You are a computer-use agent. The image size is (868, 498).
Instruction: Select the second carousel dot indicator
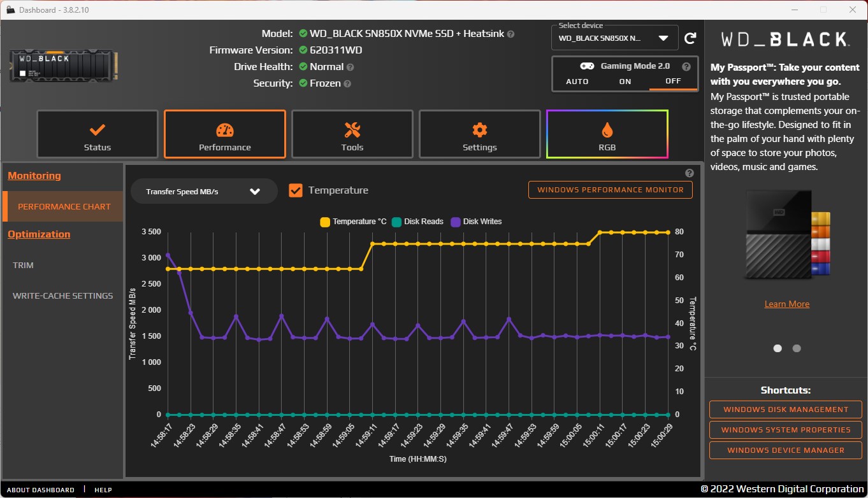(x=797, y=348)
